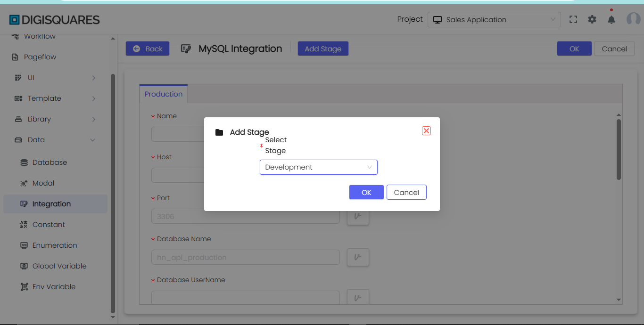Click the form panel vertical scrollbar
644x325 pixels.
[x=619, y=149]
